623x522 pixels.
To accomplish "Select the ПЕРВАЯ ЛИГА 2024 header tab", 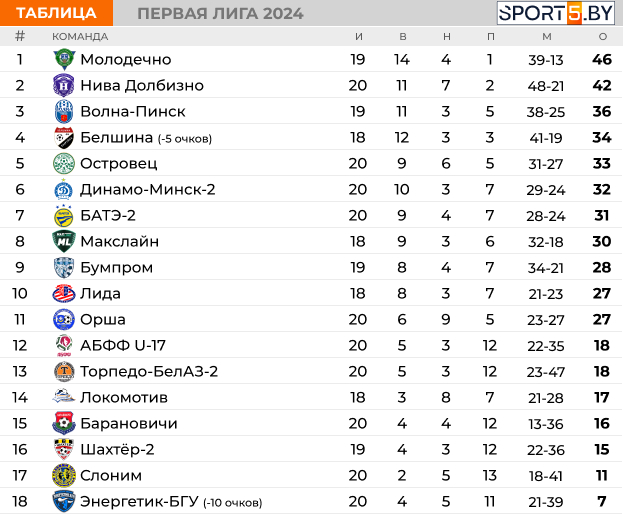I will click(x=220, y=14).
